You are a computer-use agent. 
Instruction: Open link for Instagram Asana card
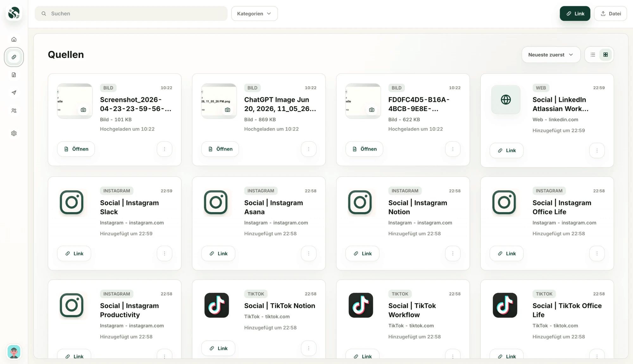coord(218,254)
